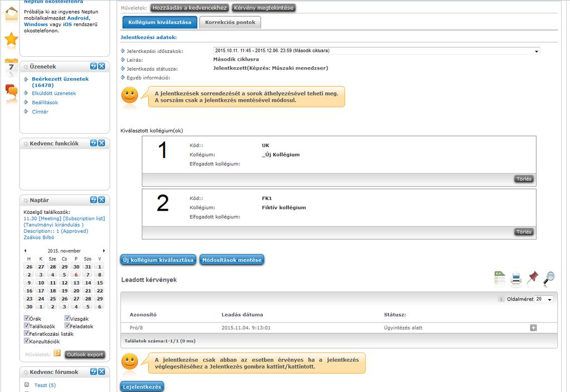The image size is (570, 392).
Task: Close the Kedvenc funkciók panel
Action: coord(101,143)
